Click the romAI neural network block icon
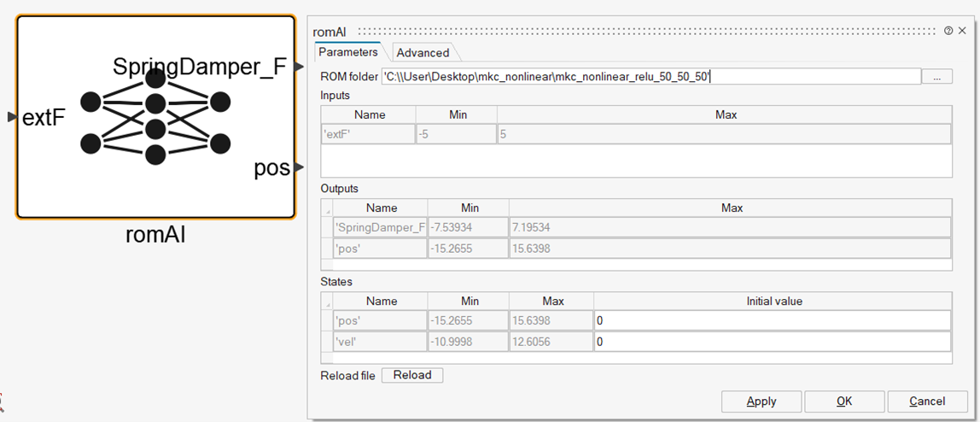Image resolution: width=980 pixels, height=422 pixels. [x=155, y=118]
